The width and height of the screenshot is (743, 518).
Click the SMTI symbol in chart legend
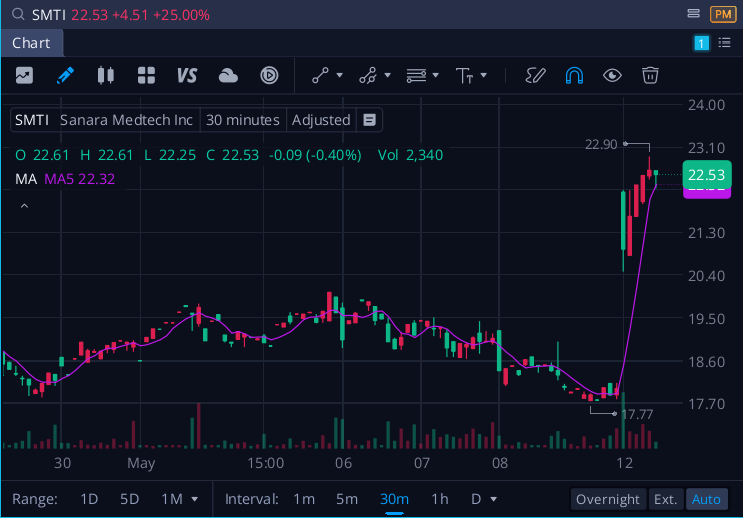(32, 120)
